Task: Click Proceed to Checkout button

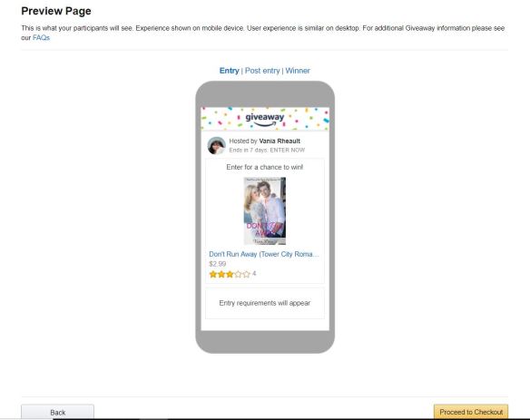Action: tap(471, 412)
